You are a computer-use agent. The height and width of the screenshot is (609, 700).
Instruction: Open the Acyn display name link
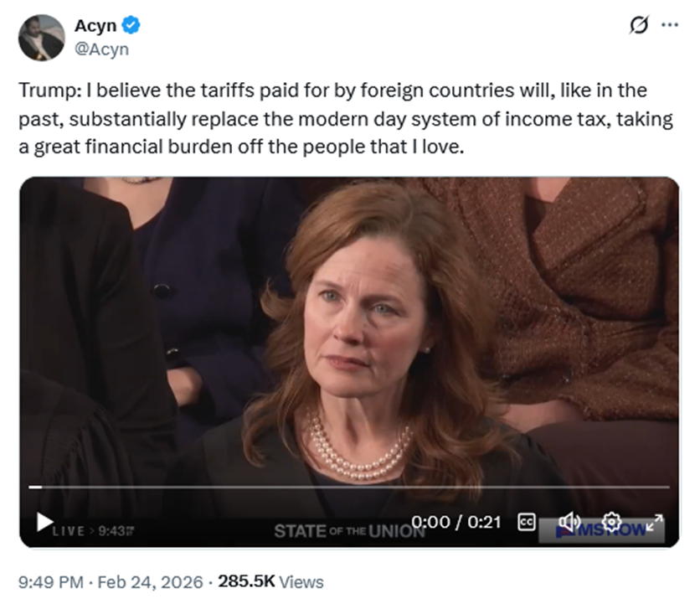point(95,26)
